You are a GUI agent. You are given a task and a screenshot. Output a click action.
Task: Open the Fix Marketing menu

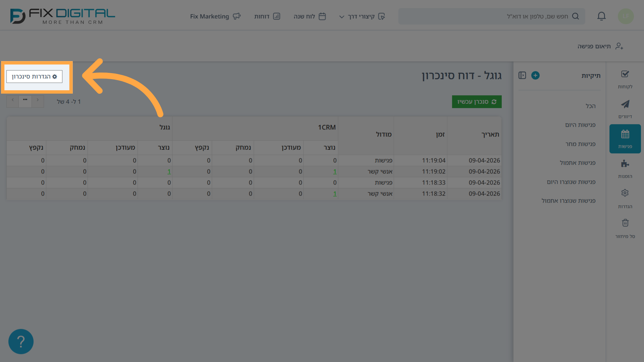[x=215, y=16]
